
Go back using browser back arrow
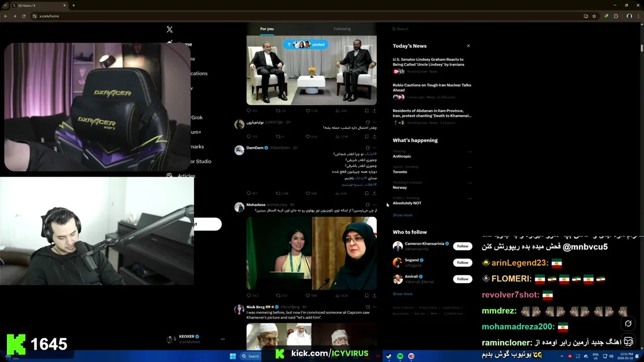(x=6, y=16)
